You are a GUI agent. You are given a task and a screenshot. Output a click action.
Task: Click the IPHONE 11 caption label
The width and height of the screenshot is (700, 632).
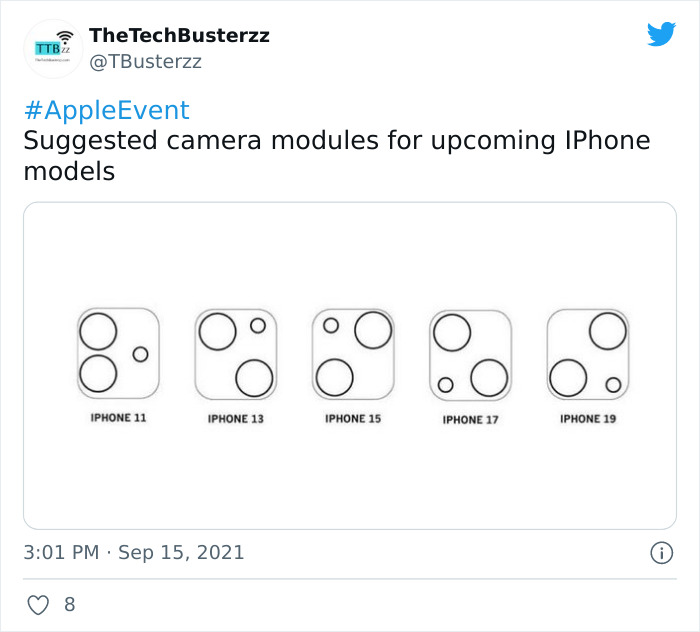[118, 417]
